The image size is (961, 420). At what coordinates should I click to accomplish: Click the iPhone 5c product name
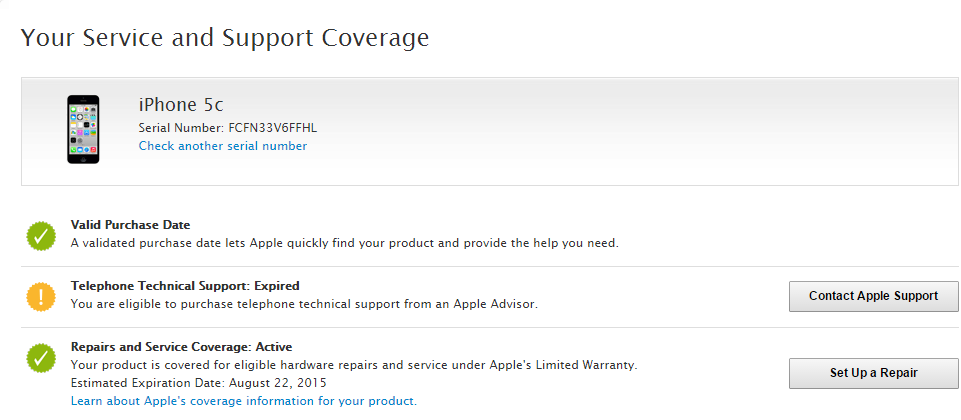click(181, 105)
